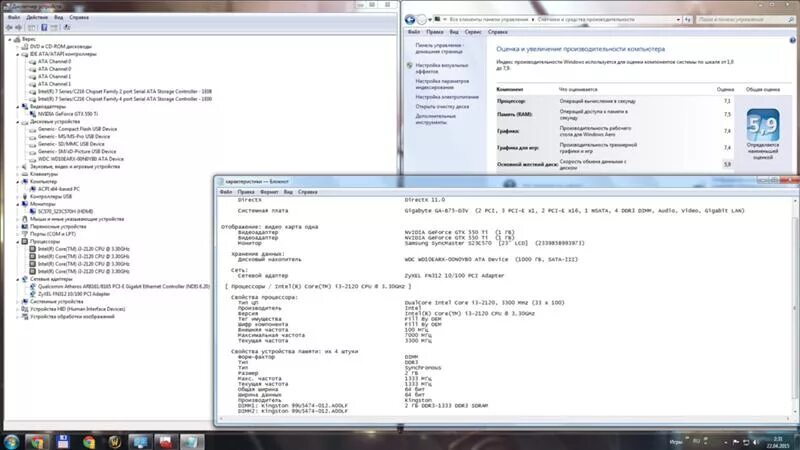Open Действие menu in Device Manager
The image size is (800, 450).
click(x=37, y=17)
